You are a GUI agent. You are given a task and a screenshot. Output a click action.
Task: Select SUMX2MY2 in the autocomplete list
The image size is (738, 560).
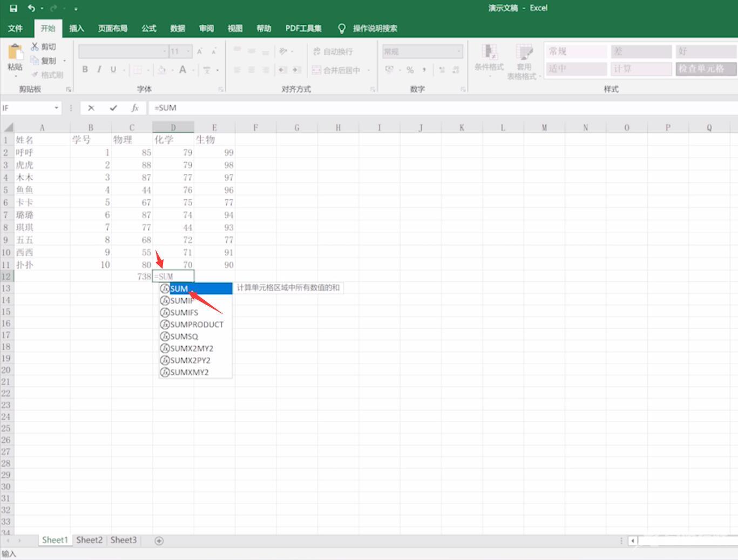point(195,348)
